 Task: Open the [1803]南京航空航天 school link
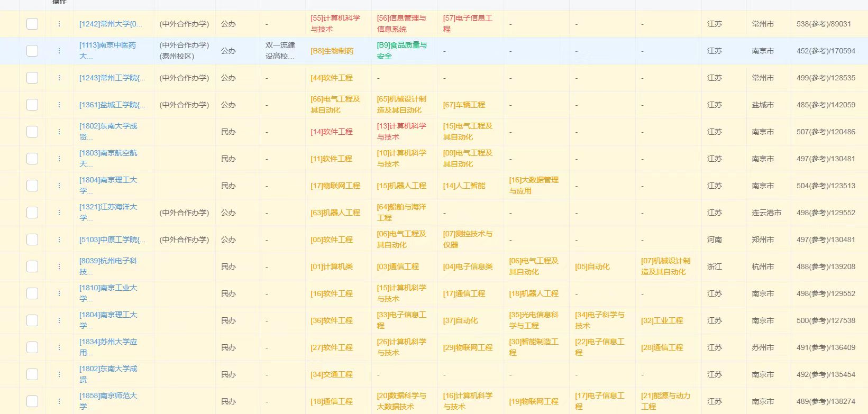[x=108, y=159]
